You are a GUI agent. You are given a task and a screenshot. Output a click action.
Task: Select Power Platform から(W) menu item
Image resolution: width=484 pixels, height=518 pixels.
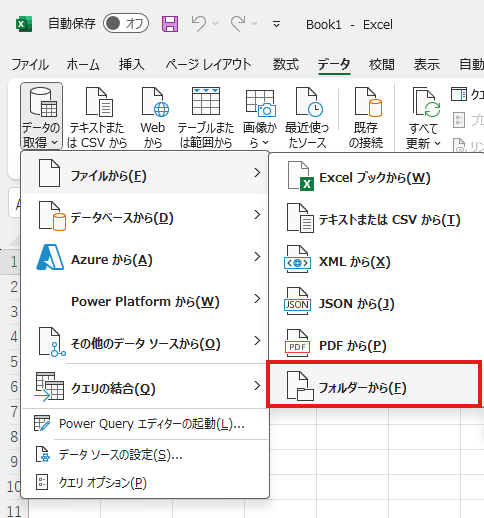(x=145, y=299)
